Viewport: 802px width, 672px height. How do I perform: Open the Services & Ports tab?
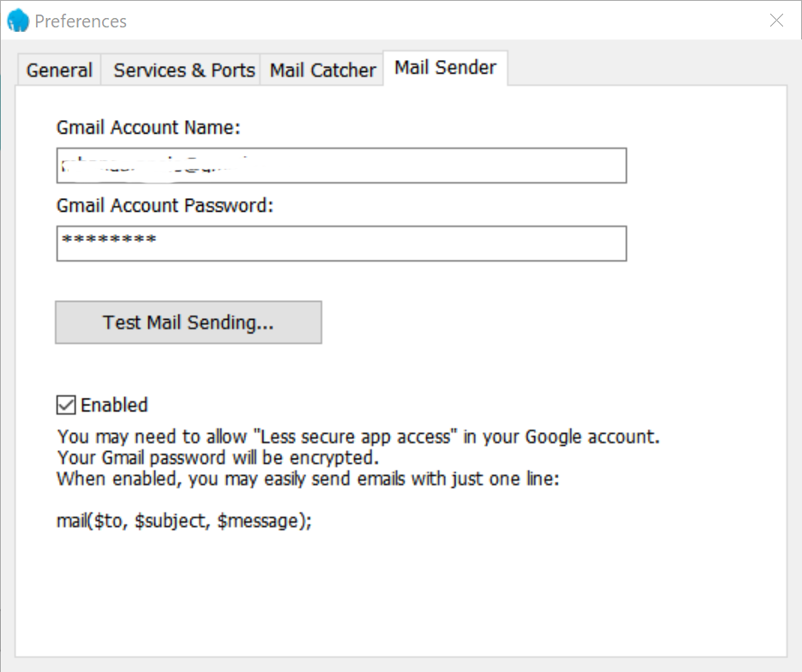184,70
